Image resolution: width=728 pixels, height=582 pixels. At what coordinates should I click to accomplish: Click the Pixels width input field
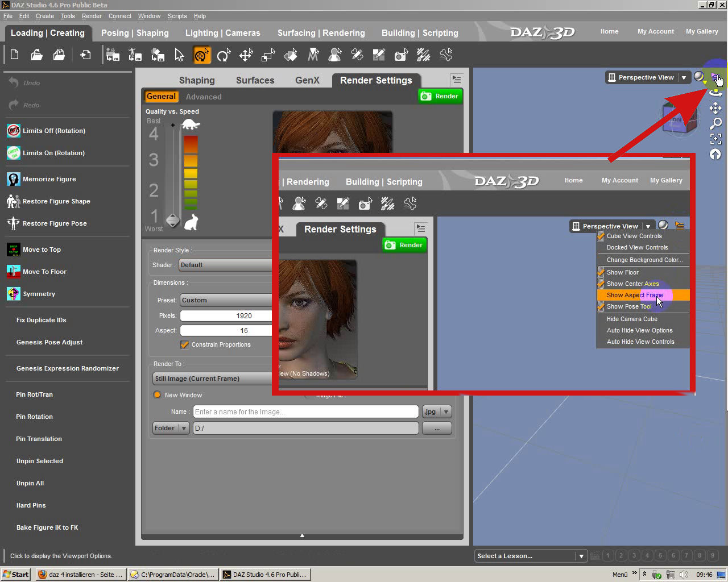226,315
